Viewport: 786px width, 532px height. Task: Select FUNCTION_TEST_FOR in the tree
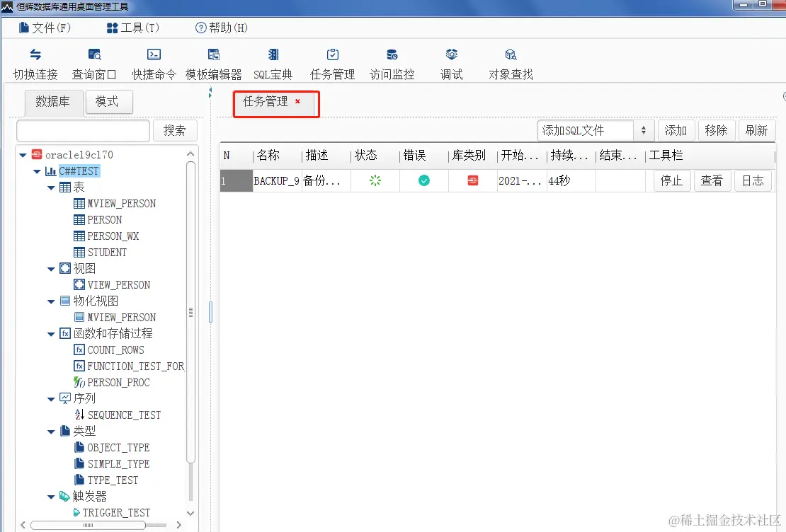(x=135, y=366)
